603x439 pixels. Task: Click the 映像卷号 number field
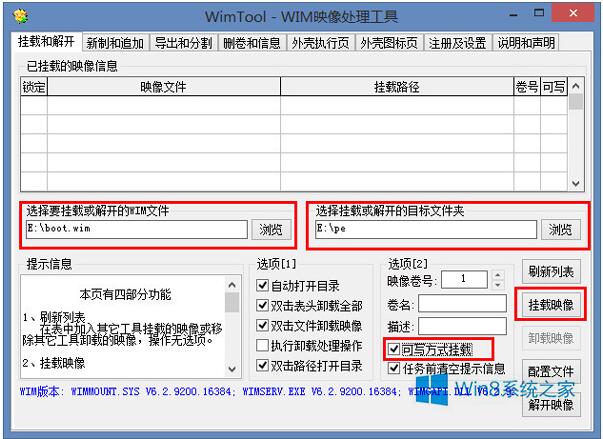pyautogui.click(x=464, y=279)
